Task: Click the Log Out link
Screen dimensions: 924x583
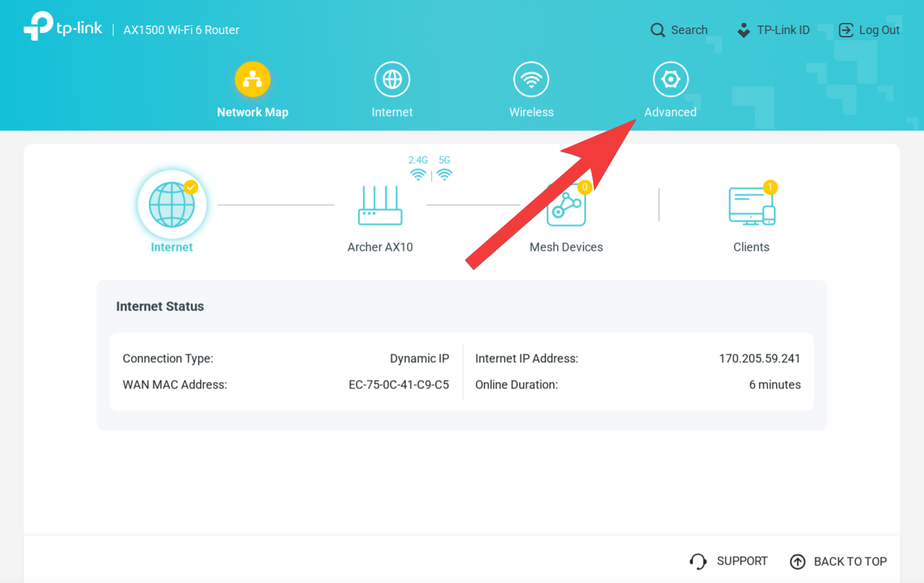Action: [879, 30]
